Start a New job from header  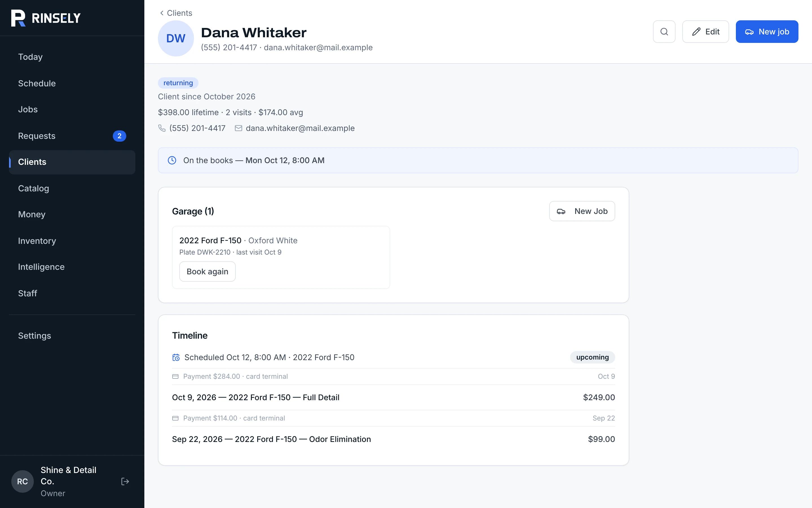point(767,32)
